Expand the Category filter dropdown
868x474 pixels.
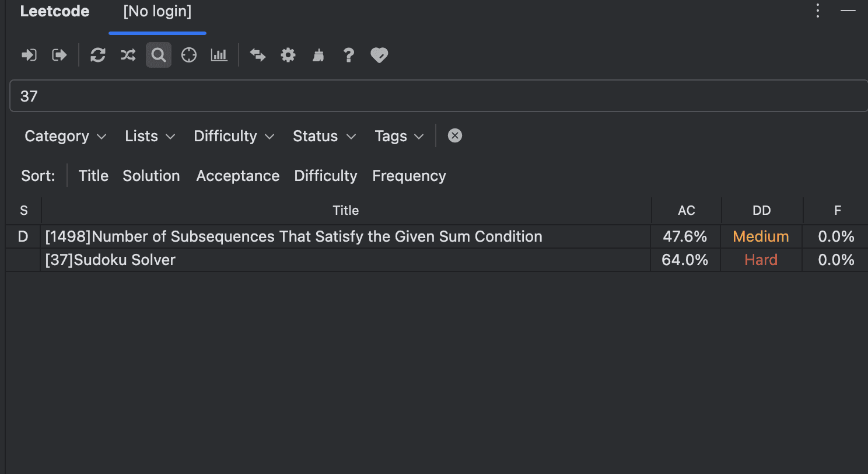tap(65, 136)
